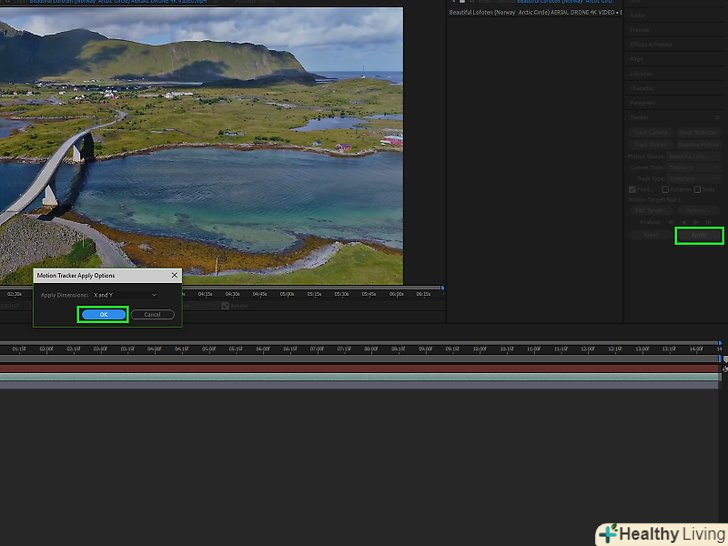Screen dimensions: 728x546
Task: Open the Track Type dropdown
Action: (693, 178)
